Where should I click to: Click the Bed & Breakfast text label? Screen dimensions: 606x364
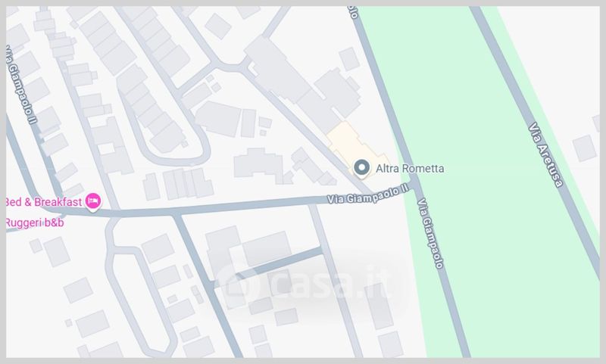(x=44, y=202)
